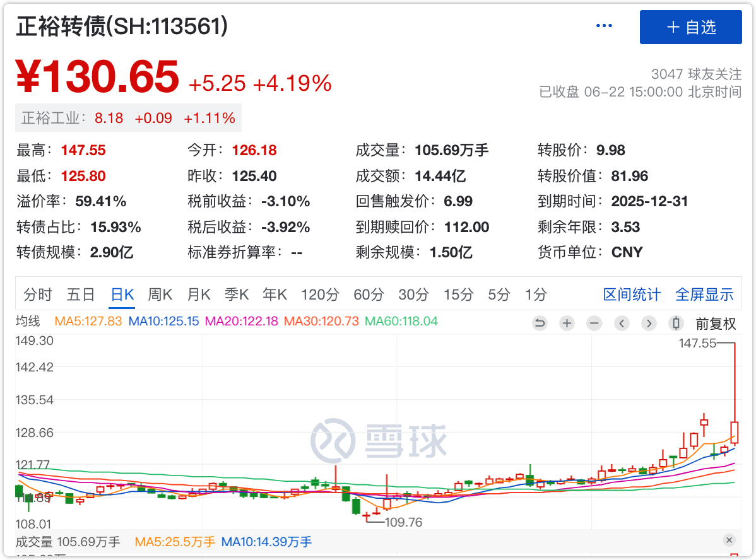Switch to the 周K weekly chart tab

tap(160, 294)
